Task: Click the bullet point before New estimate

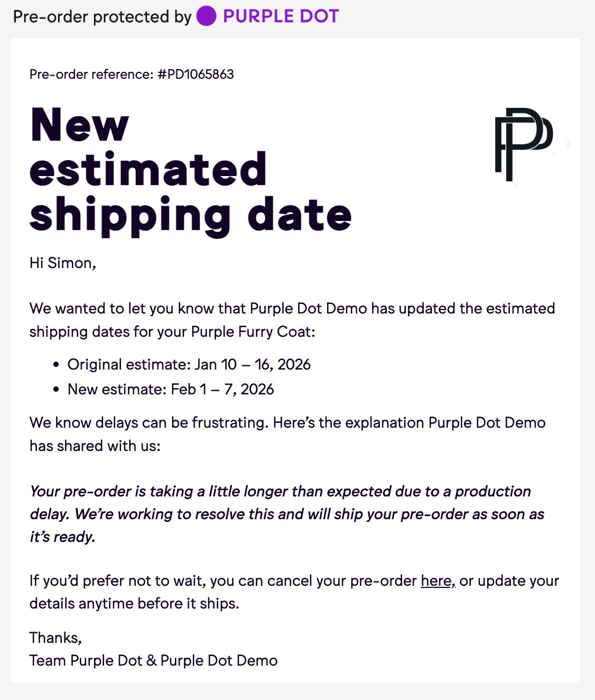Action: coord(56,390)
